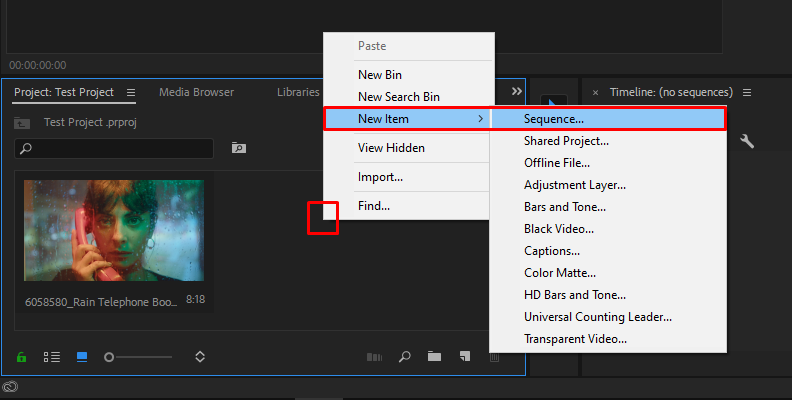Open Creative Cloud status icon
Screen dimensions: 792x400
[10, 387]
